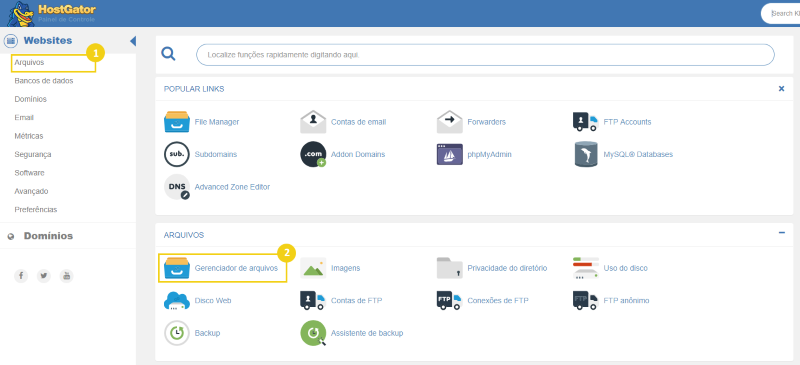
Task: Collapse the Arquivos section with minus button
Action: [782, 233]
